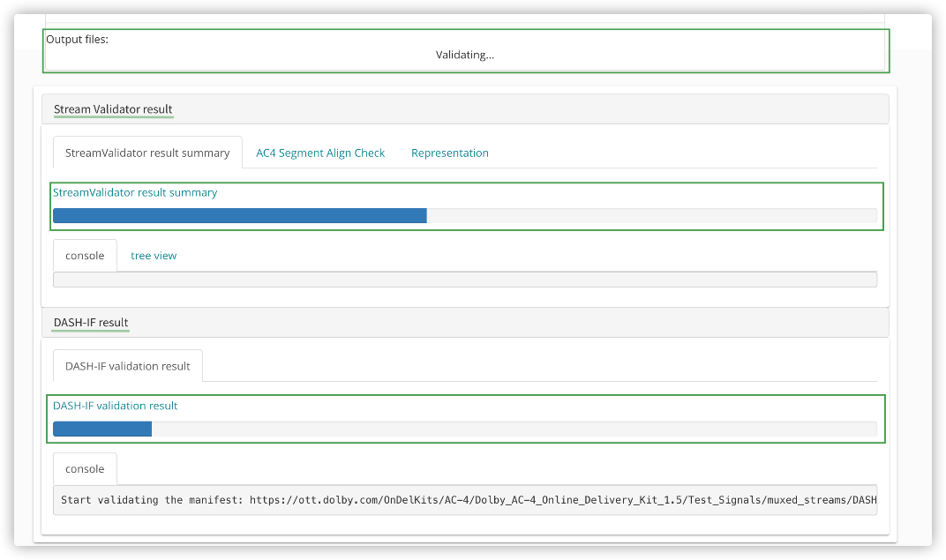Click the Output files label
Viewport: 946px width, 560px height.
click(78, 40)
